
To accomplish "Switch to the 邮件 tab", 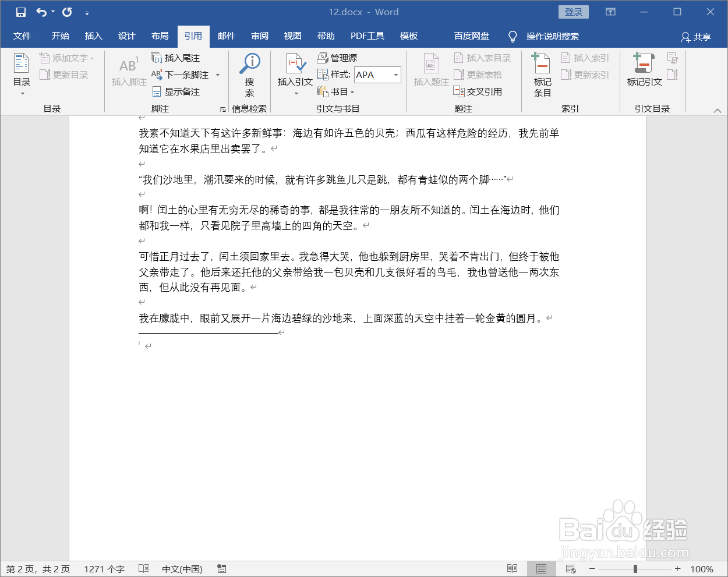I will click(227, 36).
